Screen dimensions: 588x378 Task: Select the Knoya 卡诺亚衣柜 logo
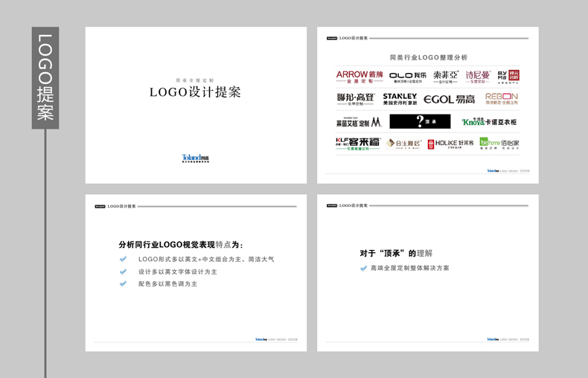pyautogui.click(x=488, y=122)
